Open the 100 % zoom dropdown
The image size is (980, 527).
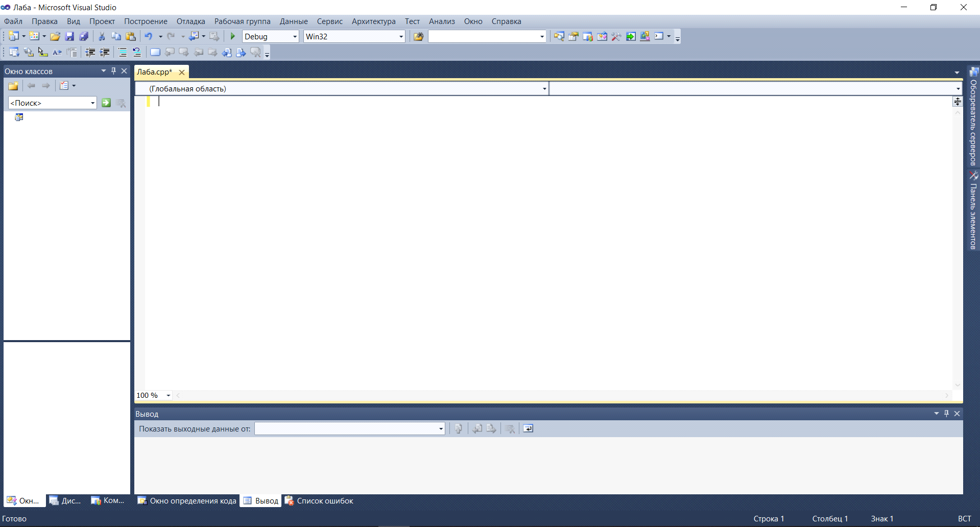point(169,395)
